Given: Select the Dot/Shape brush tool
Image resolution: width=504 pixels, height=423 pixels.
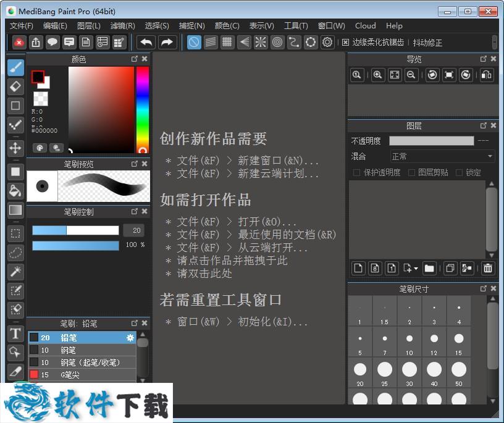Looking at the screenshot, I should tap(15, 125).
